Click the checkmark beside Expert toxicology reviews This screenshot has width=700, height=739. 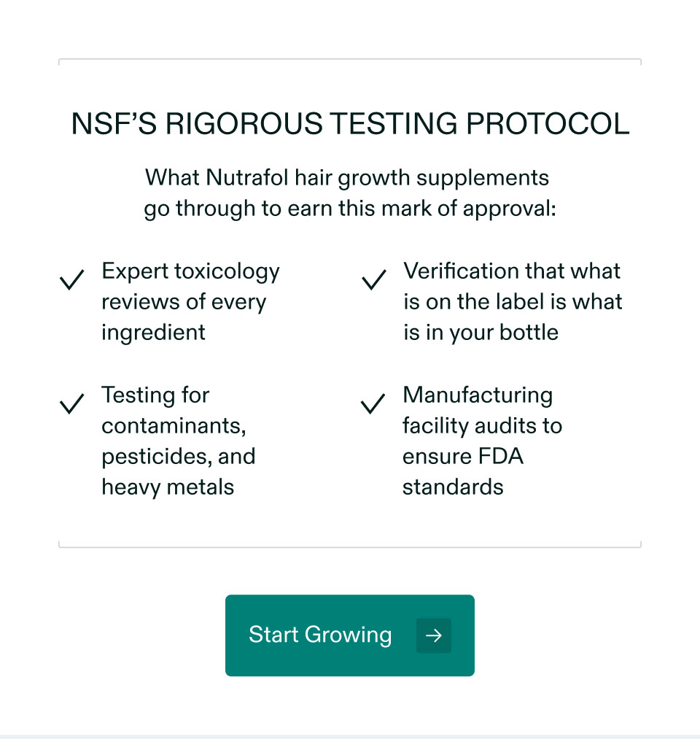click(71, 278)
